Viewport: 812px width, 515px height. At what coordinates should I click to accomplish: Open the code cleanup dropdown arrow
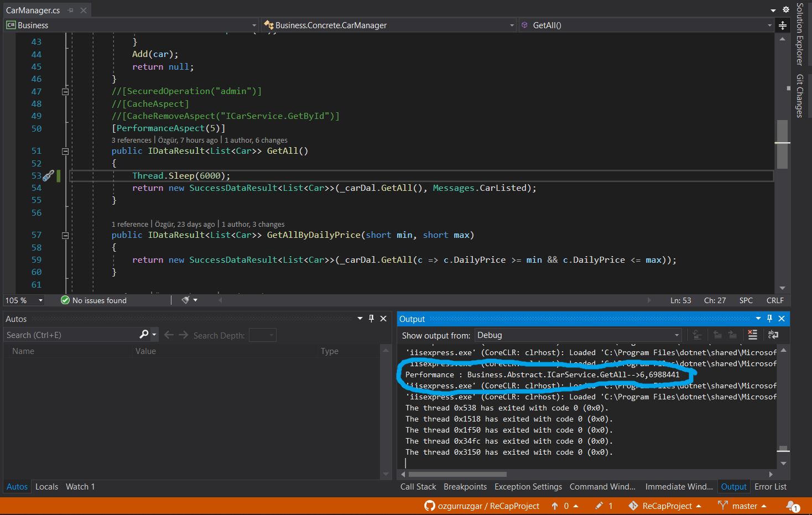click(x=195, y=300)
